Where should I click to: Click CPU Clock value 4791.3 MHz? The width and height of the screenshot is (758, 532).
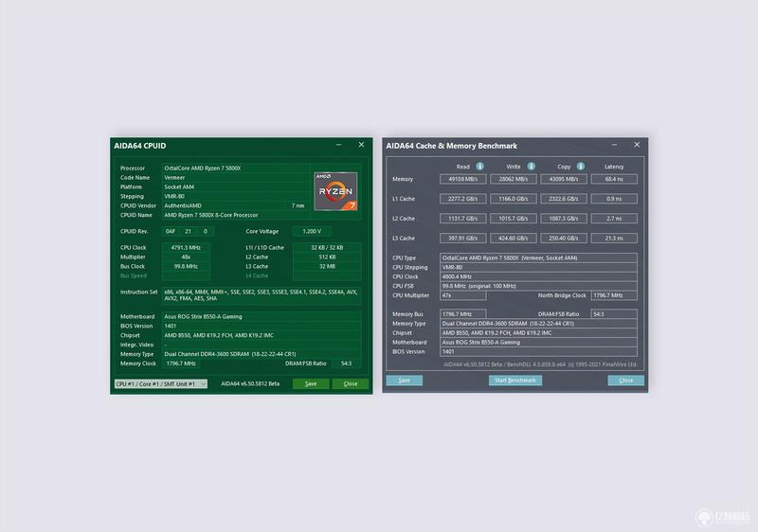pos(186,248)
